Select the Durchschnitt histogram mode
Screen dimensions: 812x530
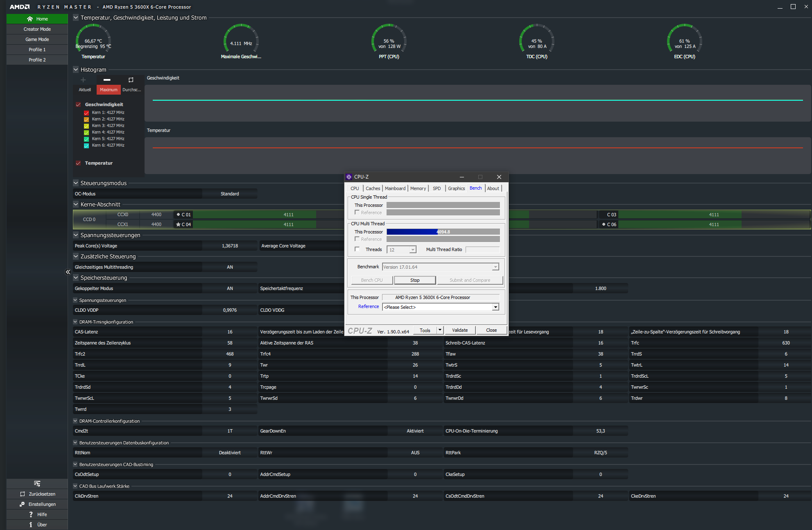131,90
